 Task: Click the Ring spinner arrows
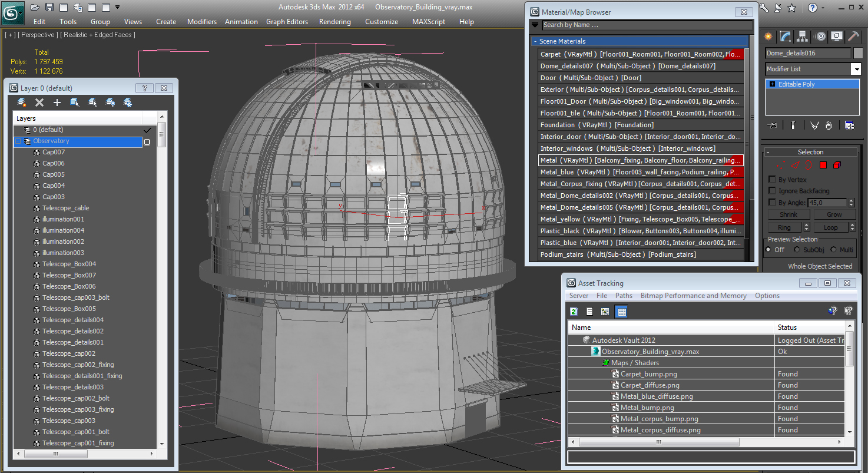click(x=806, y=227)
